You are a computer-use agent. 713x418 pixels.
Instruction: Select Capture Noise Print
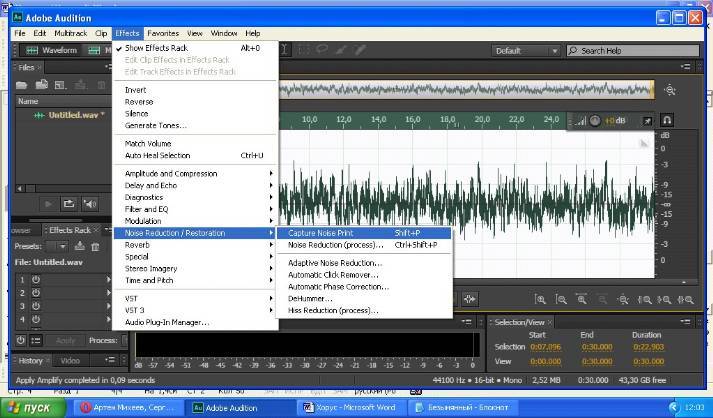point(364,233)
